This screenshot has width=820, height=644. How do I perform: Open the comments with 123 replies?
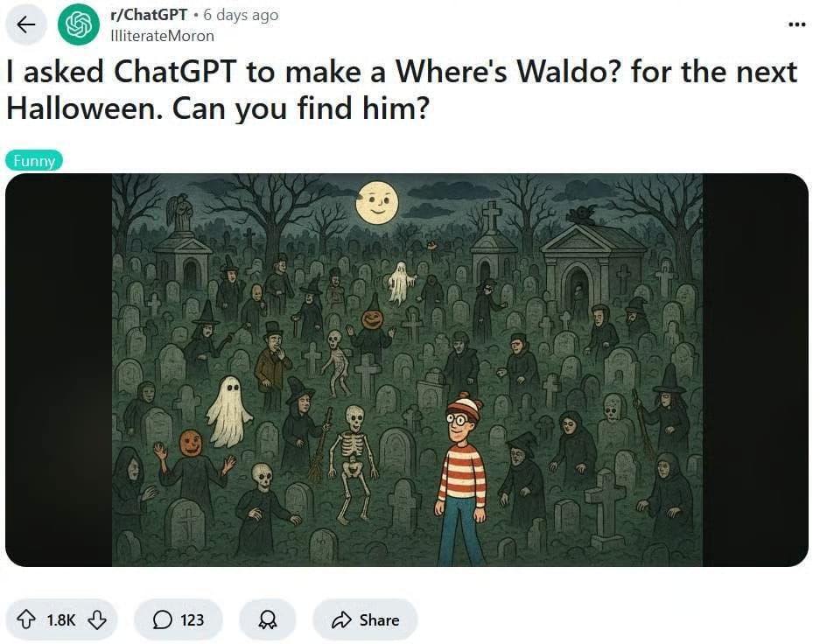click(x=179, y=620)
